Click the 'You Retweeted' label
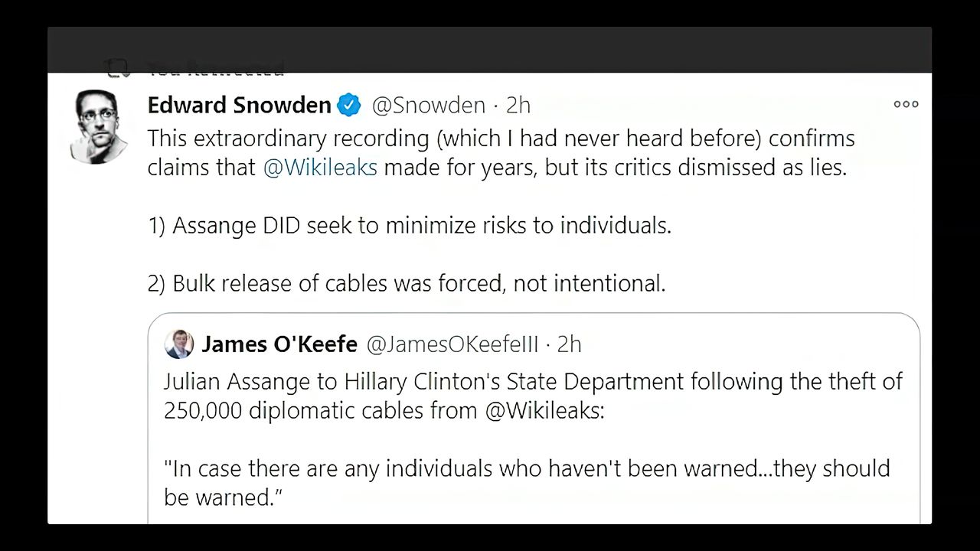Image resolution: width=980 pixels, height=551 pixels. point(216,70)
